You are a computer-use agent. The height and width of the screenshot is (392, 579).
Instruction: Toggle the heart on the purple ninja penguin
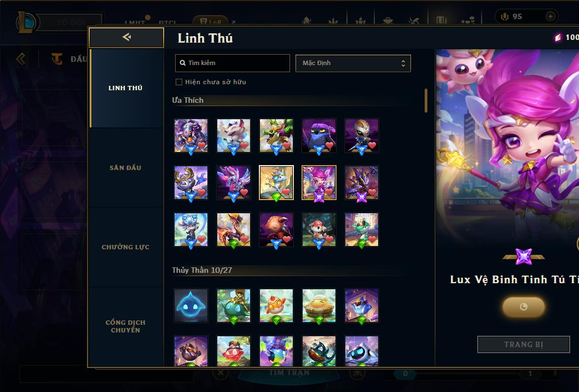pyautogui.click(x=329, y=145)
